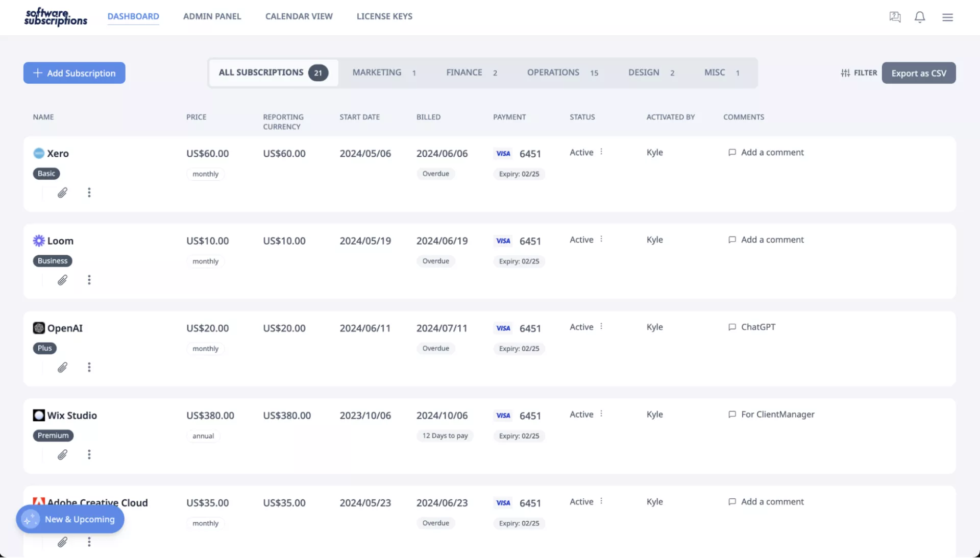Click the Loom attachment paperclip icon
The width and height of the screenshot is (980, 558).
click(x=62, y=280)
